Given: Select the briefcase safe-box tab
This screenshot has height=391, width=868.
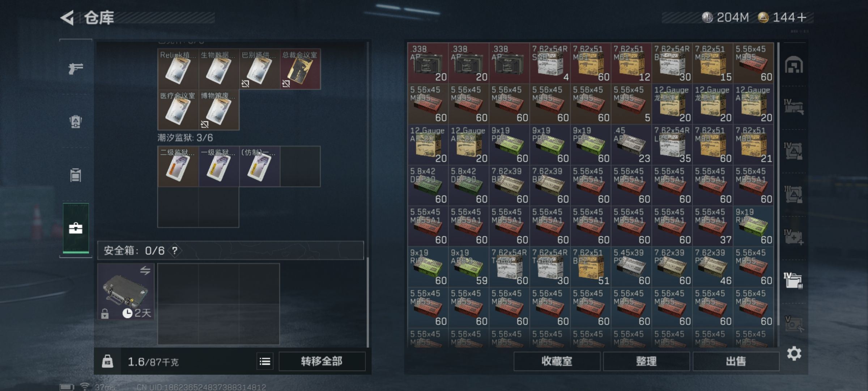Looking at the screenshot, I should tap(76, 228).
